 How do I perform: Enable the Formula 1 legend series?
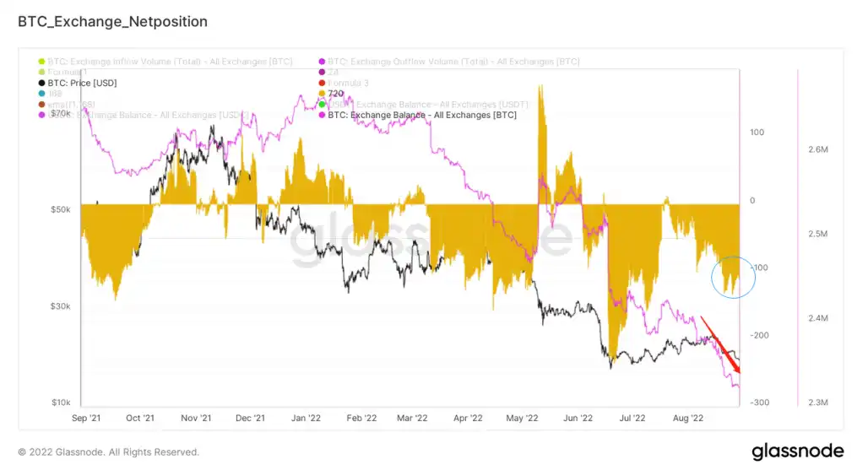pyautogui.click(x=62, y=72)
